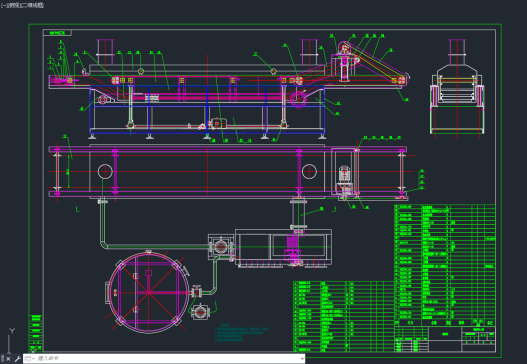Open the viewport [-] controls menu

(3, 5)
